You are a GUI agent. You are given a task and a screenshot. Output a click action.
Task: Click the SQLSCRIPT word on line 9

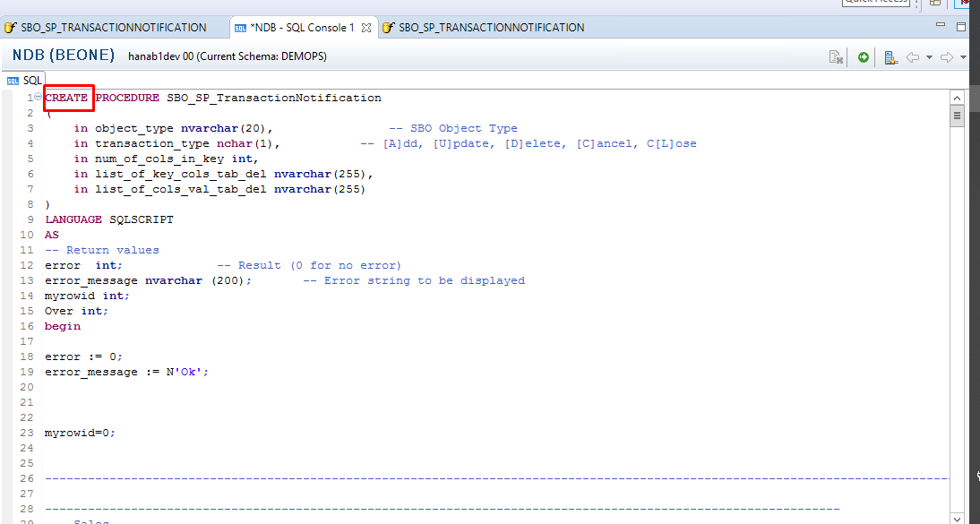(142, 219)
